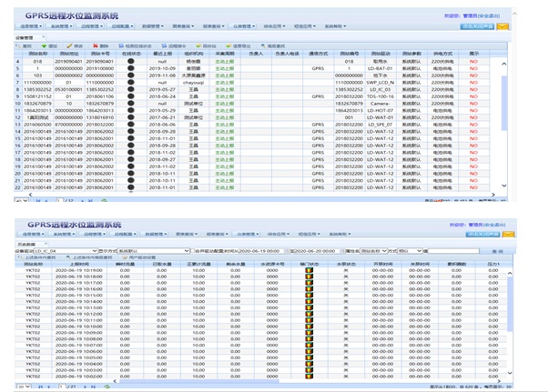Click 上报时间 column header in 历史数据
This screenshot has height=392, width=548.
tap(79, 264)
